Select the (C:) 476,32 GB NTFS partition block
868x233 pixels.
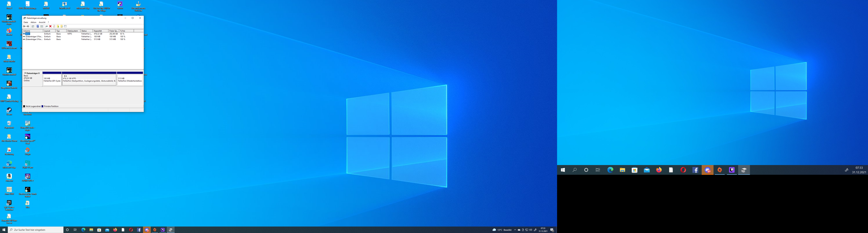[x=89, y=79]
